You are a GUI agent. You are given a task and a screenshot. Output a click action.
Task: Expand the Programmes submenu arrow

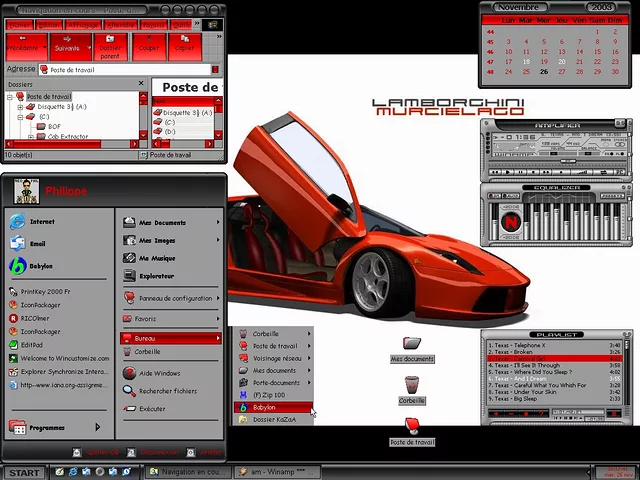97,427
